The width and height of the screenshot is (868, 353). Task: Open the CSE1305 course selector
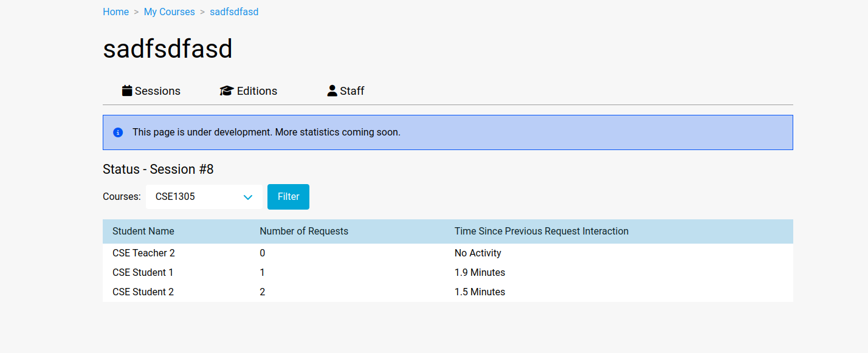(x=204, y=197)
